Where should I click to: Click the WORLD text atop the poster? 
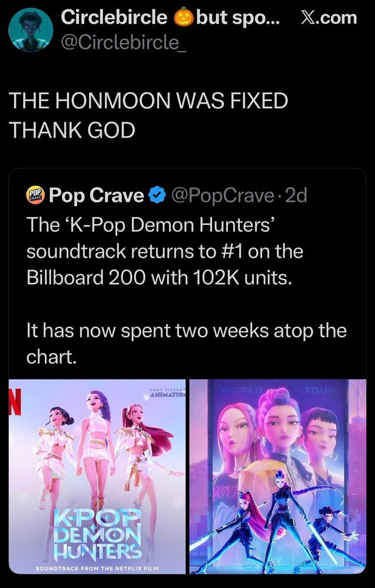(242, 390)
